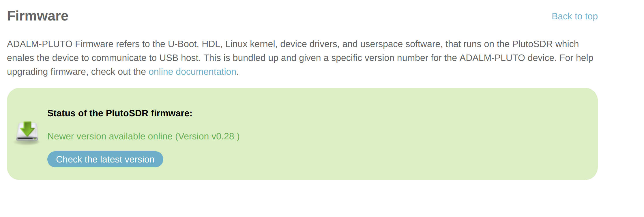The height and width of the screenshot is (217, 644).
Task: Open the online documentation link
Action: [192, 72]
